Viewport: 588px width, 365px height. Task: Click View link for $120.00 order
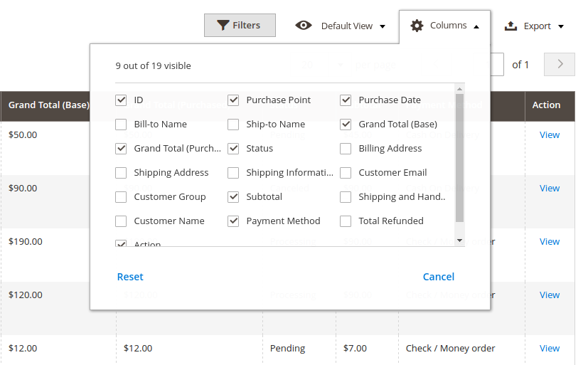pos(550,295)
